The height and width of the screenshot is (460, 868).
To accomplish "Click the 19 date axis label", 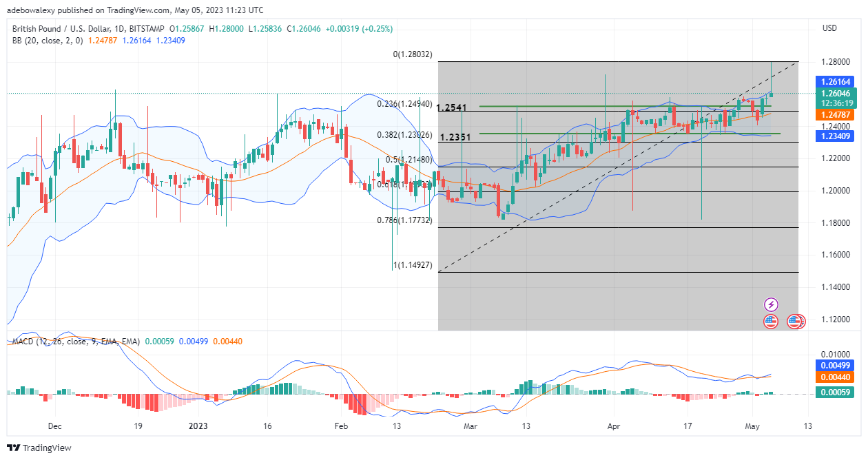I will tap(138, 426).
